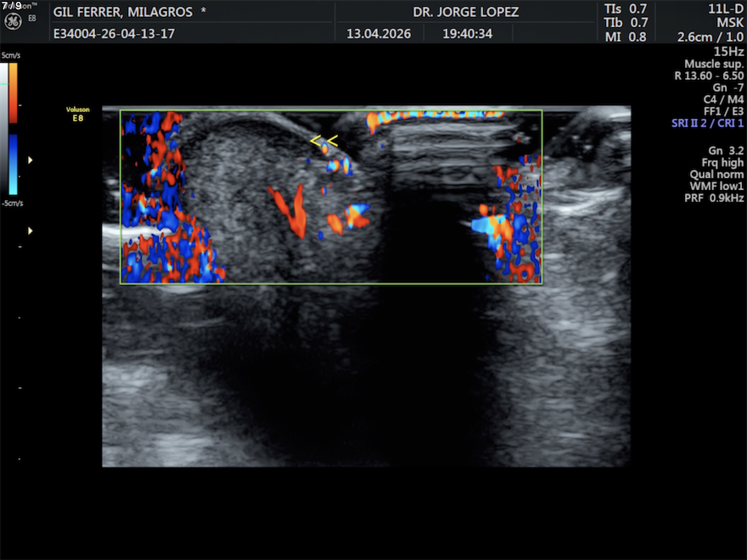Open the SRI II 2 / CRI 1 setting

[x=707, y=123]
